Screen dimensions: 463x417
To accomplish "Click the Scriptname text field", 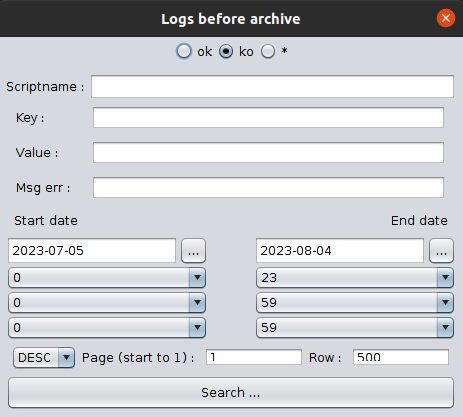I will pos(272,87).
